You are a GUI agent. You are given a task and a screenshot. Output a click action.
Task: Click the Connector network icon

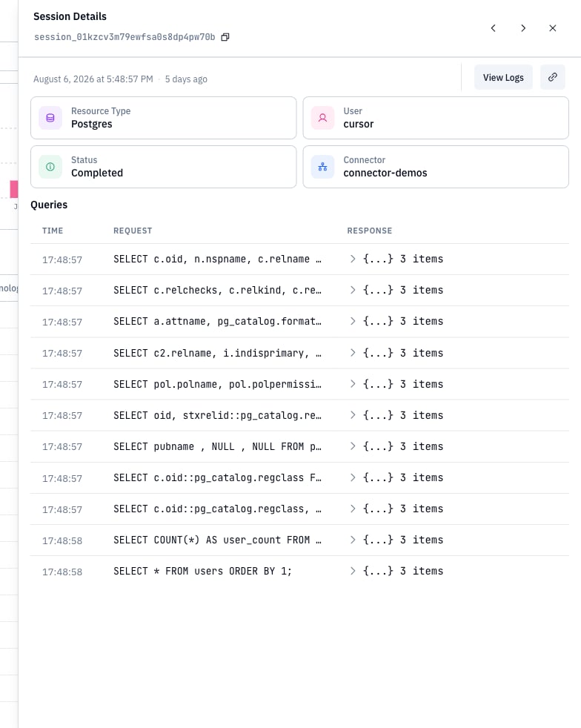(x=322, y=167)
